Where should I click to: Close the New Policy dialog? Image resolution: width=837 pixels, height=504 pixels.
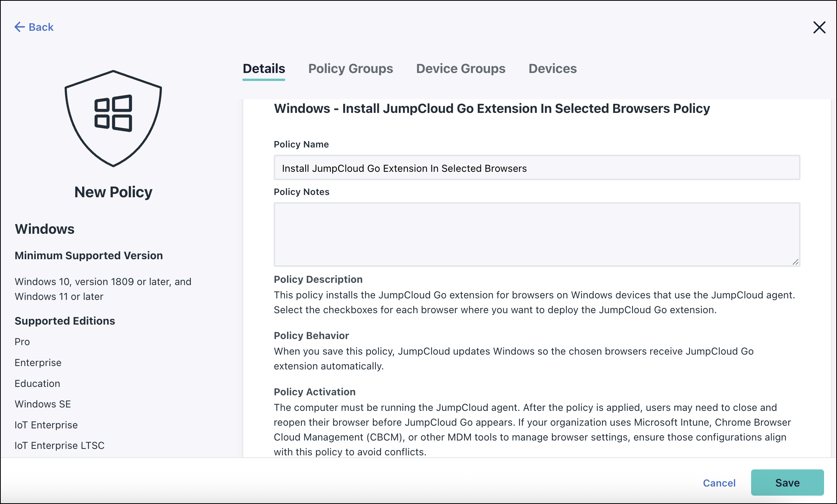pyautogui.click(x=819, y=27)
